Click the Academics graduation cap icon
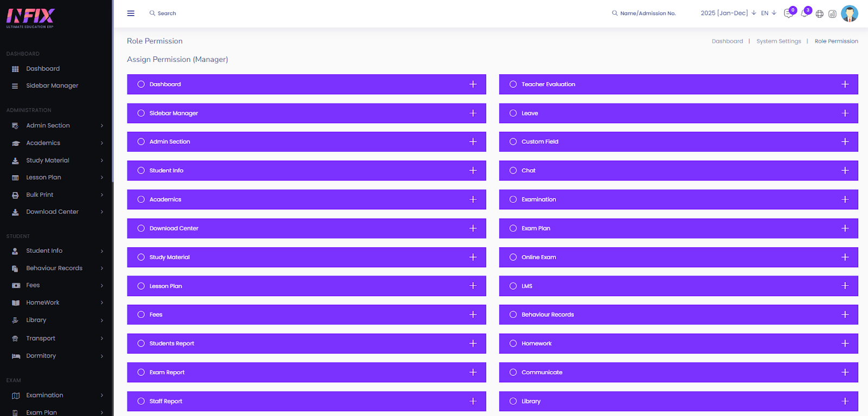This screenshot has width=868, height=416. [16, 143]
